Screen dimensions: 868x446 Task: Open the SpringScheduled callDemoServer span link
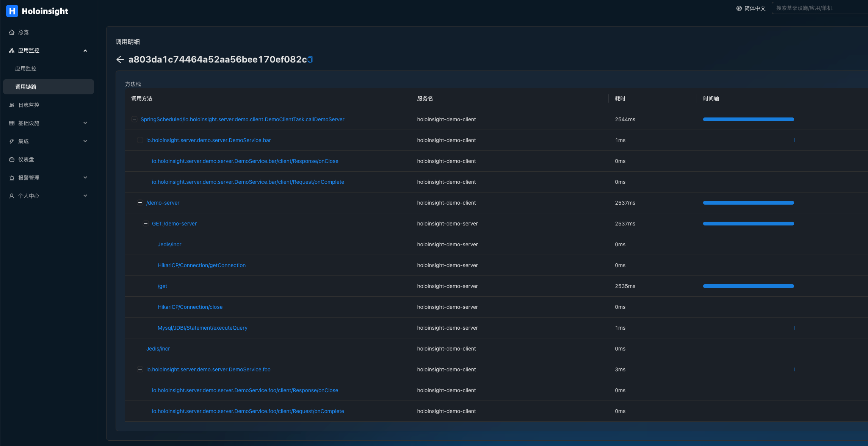[243, 119]
